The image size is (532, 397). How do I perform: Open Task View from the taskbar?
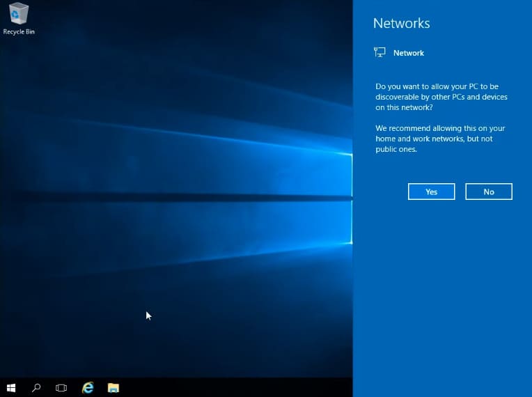pyautogui.click(x=61, y=387)
